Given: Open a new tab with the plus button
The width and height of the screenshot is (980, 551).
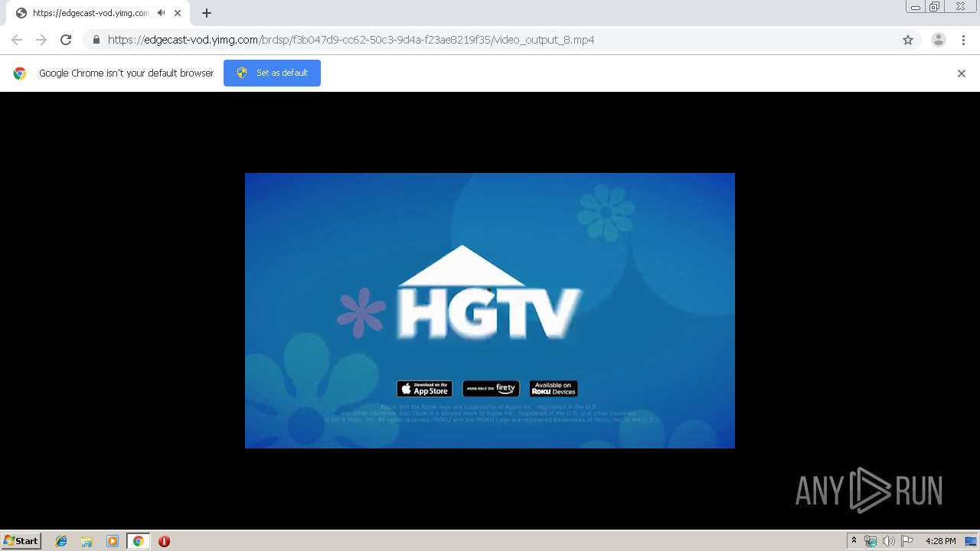Looking at the screenshot, I should tap(207, 13).
